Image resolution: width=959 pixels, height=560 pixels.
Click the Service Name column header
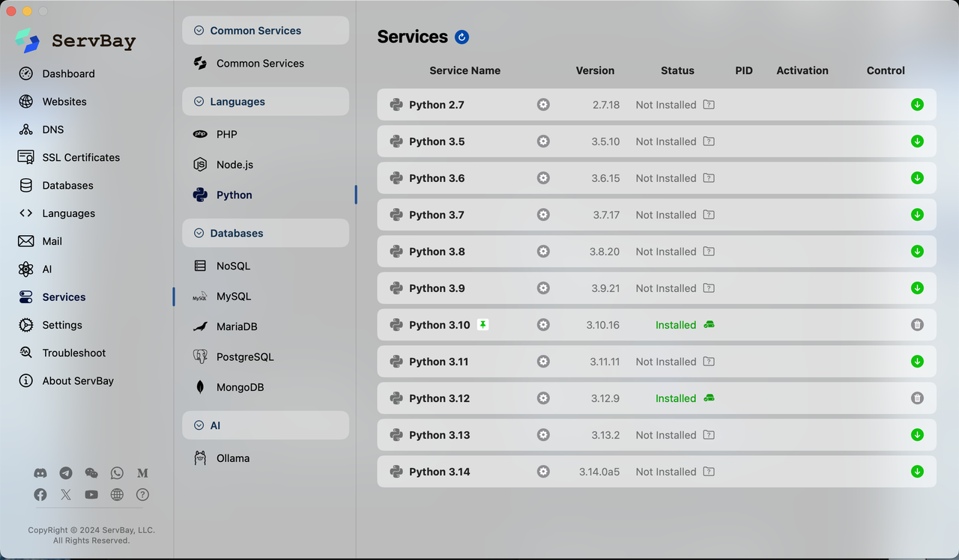(x=465, y=70)
